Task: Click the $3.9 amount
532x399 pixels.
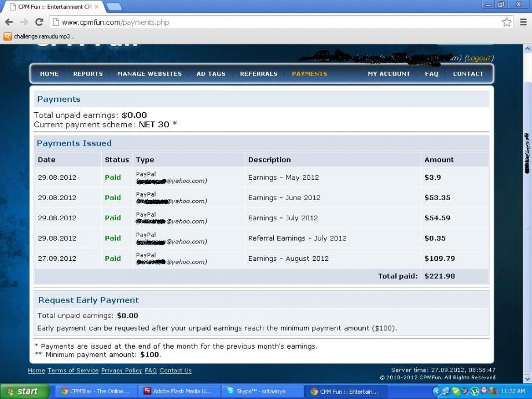Action: click(x=432, y=178)
